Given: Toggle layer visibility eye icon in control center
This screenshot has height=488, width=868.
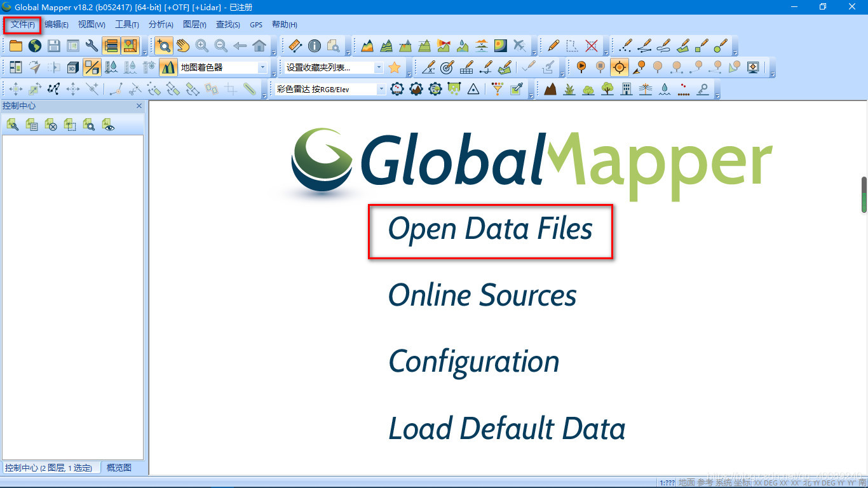Looking at the screenshot, I should 108,125.
